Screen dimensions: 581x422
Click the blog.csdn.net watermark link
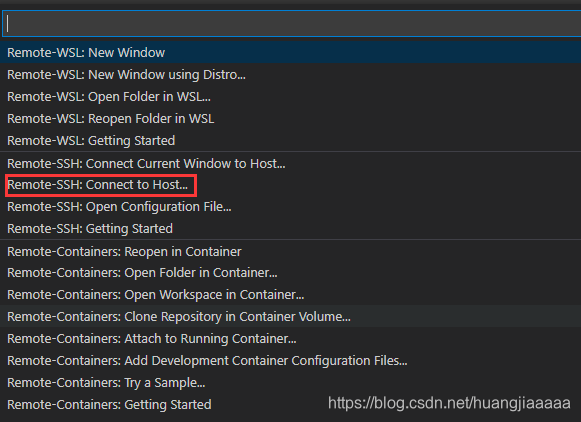[449, 403]
